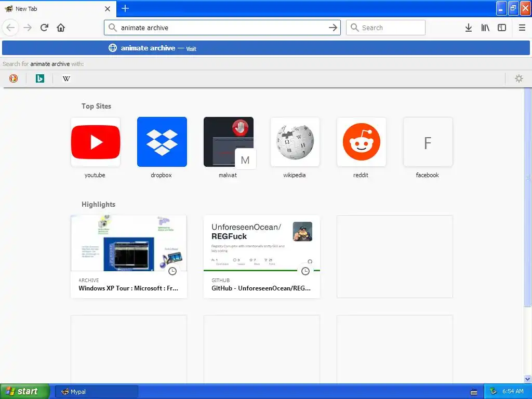Screen dimensions: 532x399
Task: Click the address bar with animate archive
Action: 222,28
